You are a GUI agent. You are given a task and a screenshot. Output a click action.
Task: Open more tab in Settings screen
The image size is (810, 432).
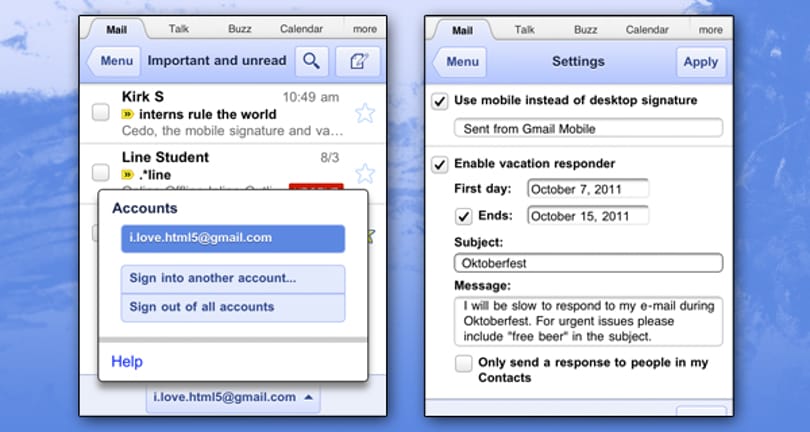[711, 30]
